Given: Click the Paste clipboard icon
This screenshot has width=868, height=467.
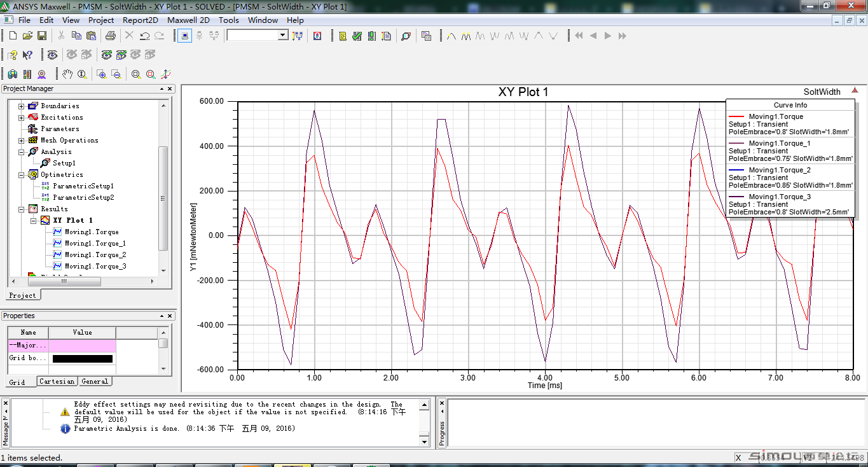Looking at the screenshot, I should pyautogui.click(x=90, y=36).
